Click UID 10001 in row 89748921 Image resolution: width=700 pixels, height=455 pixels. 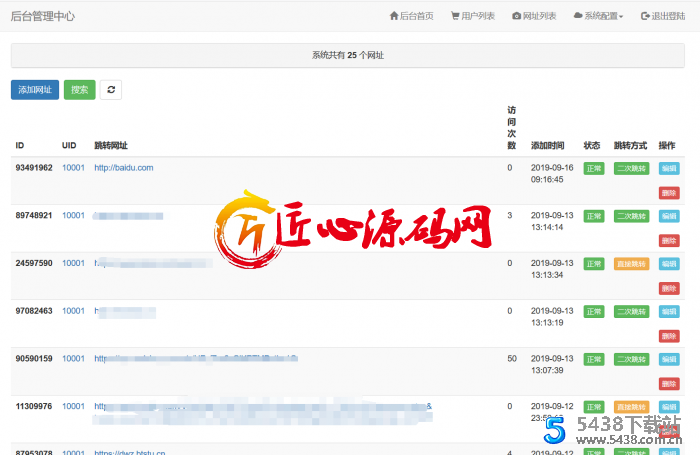73,216
